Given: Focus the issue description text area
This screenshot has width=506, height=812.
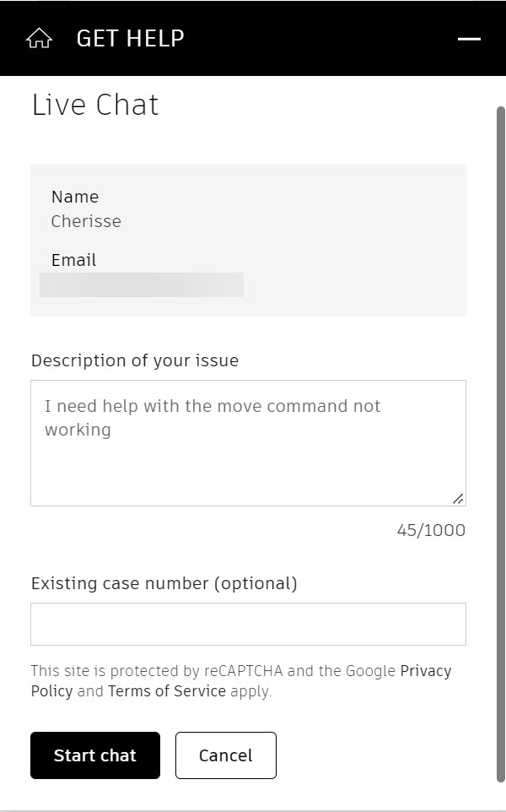Looking at the screenshot, I should click(x=248, y=443).
